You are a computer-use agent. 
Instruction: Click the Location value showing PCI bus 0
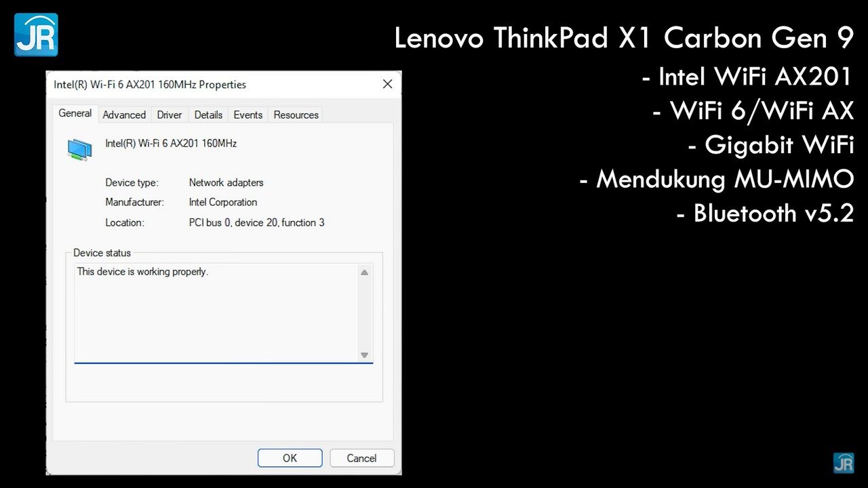click(256, 222)
